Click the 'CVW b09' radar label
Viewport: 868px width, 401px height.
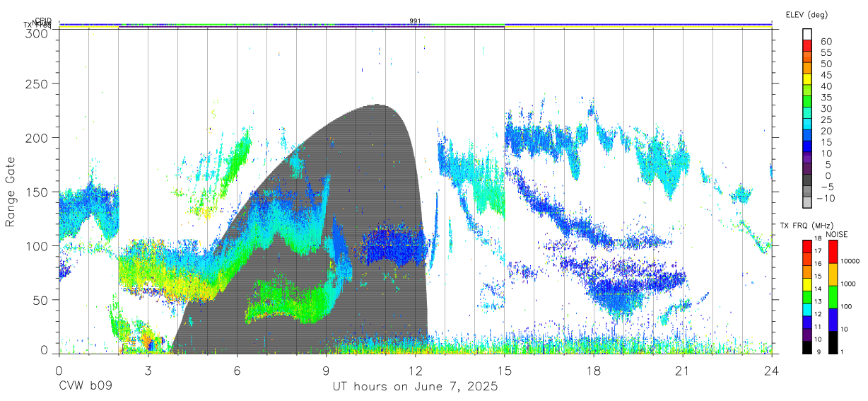click(x=86, y=387)
